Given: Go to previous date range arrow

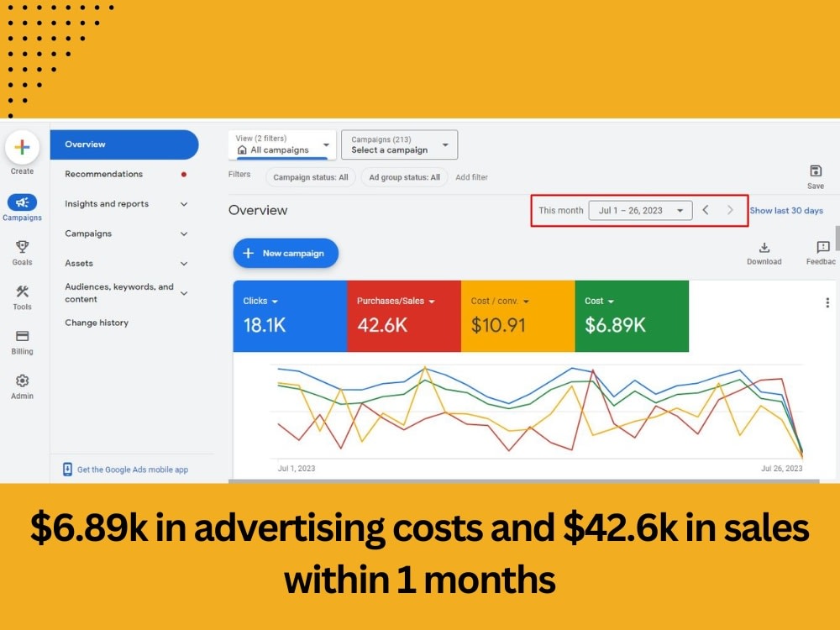Looking at the screenshot, I should pyautogui.click(x=706, y=210).
